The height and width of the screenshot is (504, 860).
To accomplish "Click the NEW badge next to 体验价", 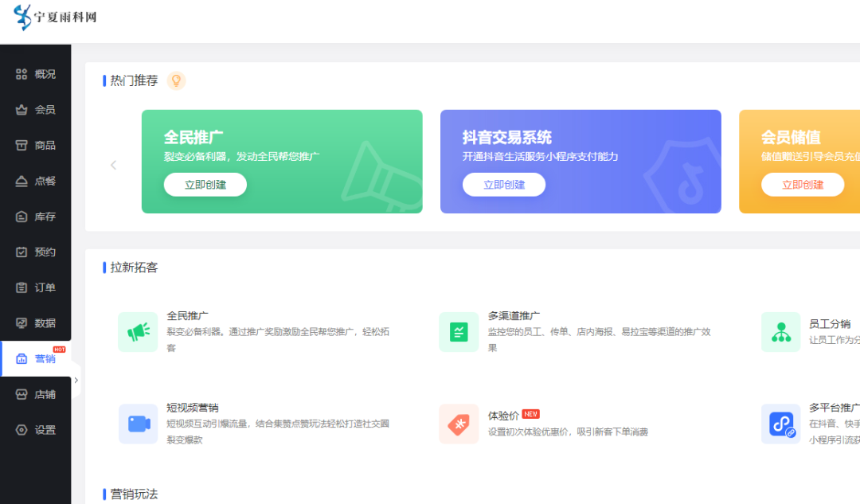I will 530,414.
